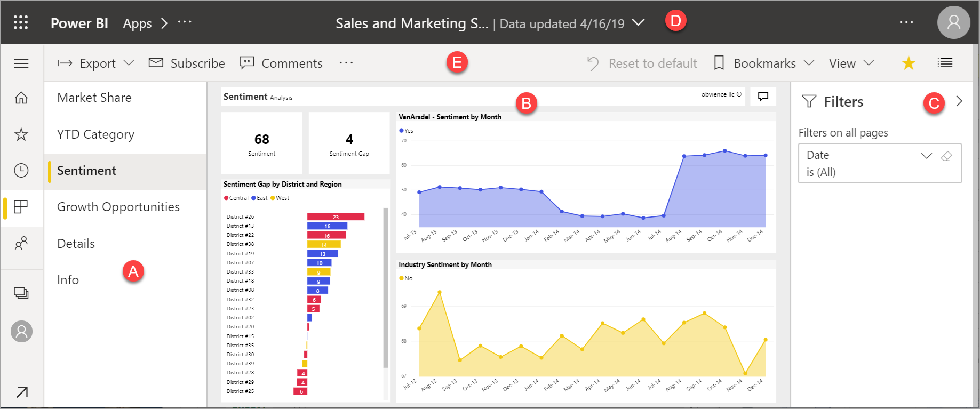Click the No legend in Industry chart
980x409 pixels.
click(x=406, y=278)
